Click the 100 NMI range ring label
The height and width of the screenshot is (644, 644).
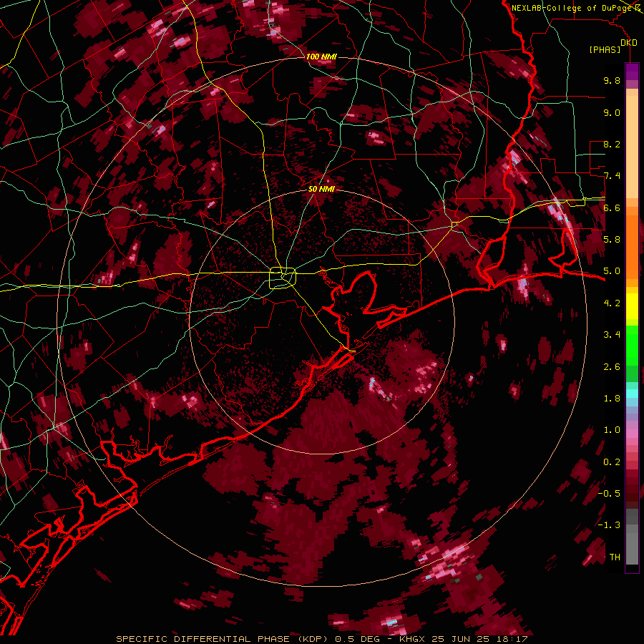pyautogui.click(x=321, y=57)
